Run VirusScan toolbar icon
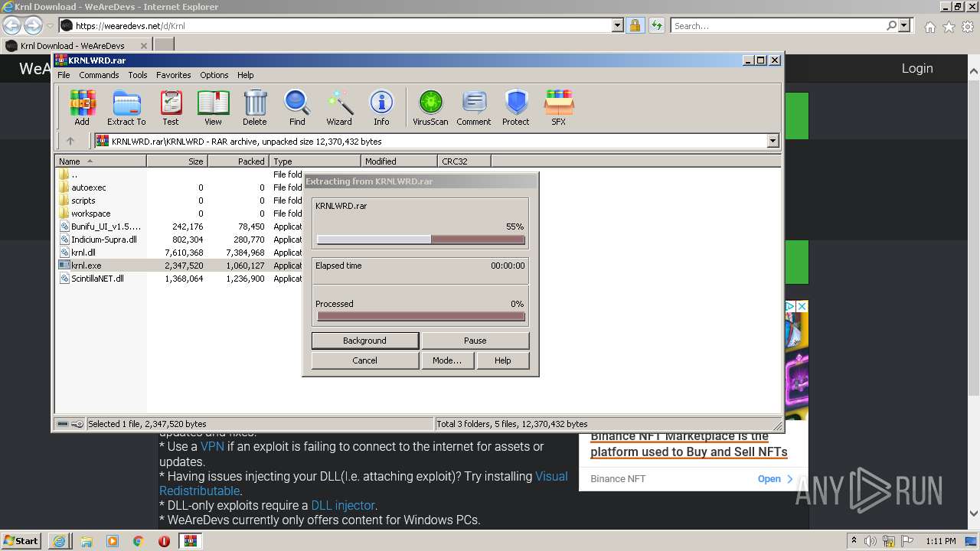Image resolution: width=980 pixels, height=551 pixels. pyautogui.click(x=430, y=107)
